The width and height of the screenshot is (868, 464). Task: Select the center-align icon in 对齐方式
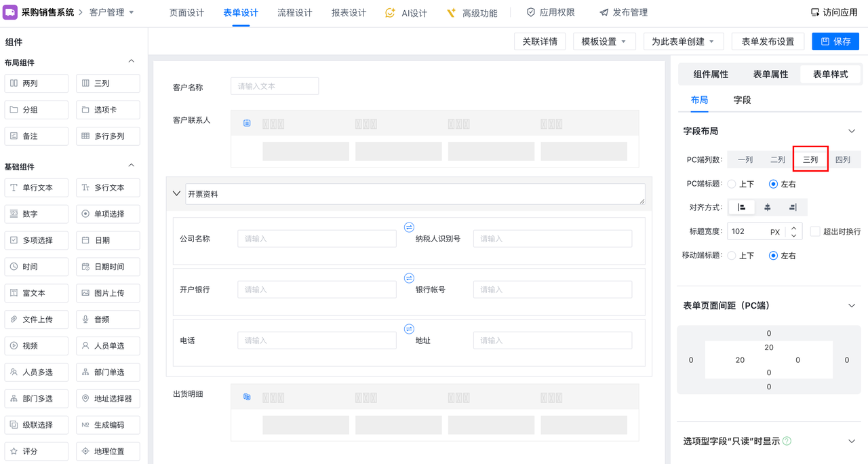767,208
